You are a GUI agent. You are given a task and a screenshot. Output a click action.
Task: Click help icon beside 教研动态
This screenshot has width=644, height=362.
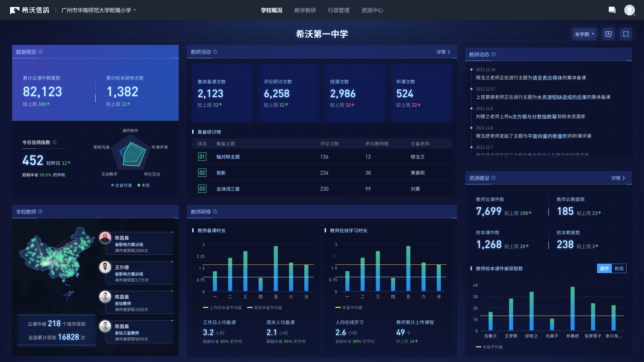coord(493,54)
